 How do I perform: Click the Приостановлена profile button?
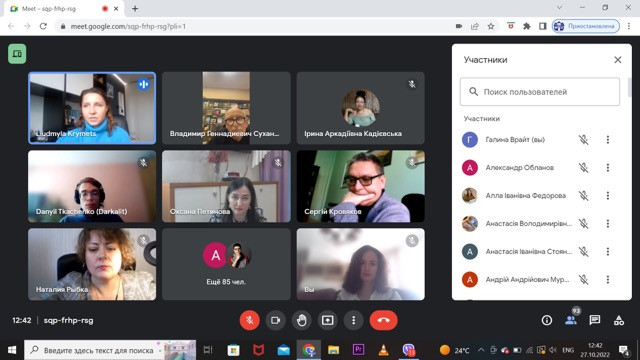click(x=586, y=26)
